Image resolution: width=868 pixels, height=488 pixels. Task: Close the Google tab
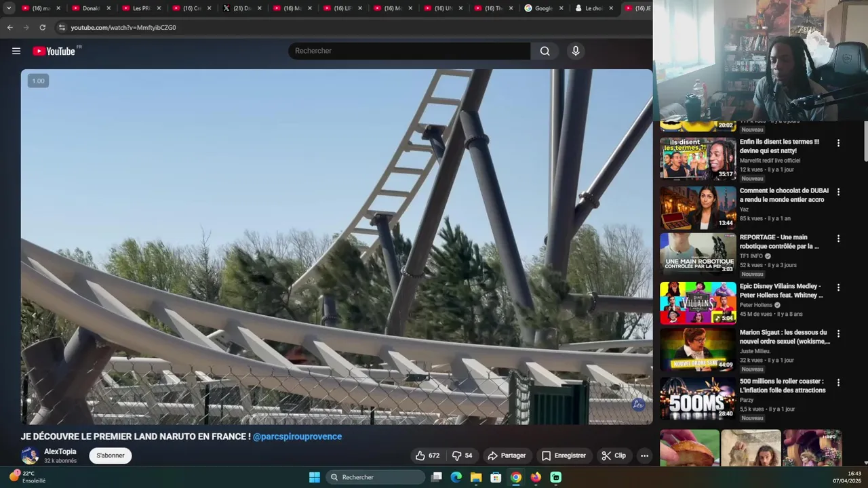pos(561,8)
